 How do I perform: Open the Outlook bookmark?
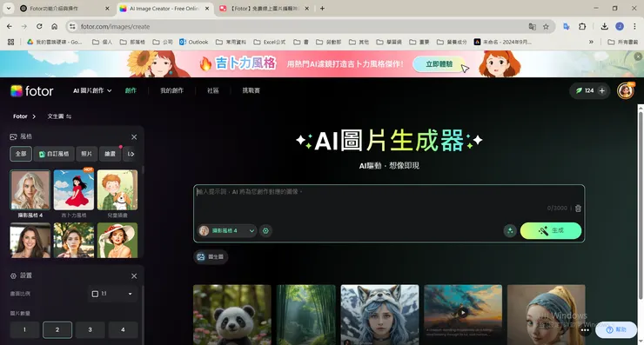194,42
